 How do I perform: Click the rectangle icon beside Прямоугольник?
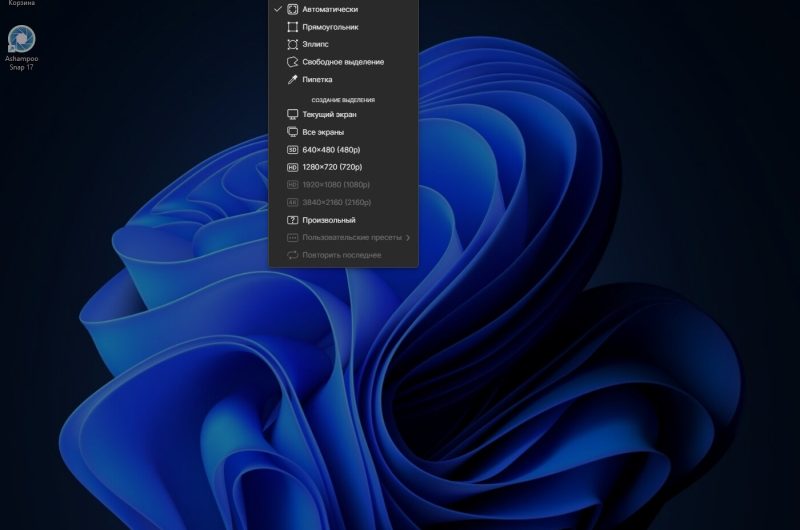(292, 27)
